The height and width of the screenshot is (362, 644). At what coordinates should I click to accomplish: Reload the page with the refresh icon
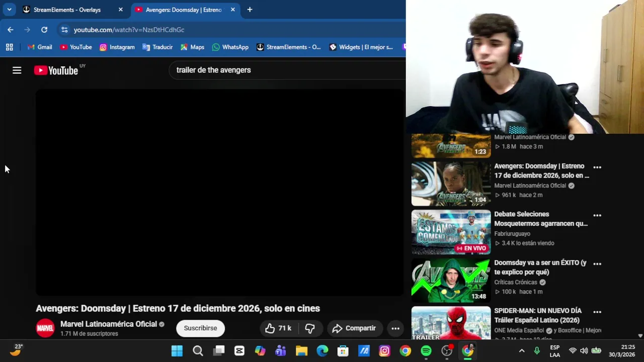pos(44,30)
